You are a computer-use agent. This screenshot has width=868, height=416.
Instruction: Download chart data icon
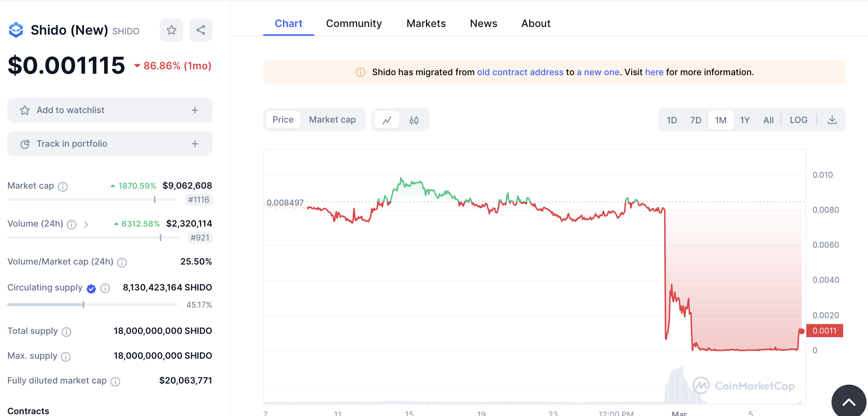click(x=832, y=120)
